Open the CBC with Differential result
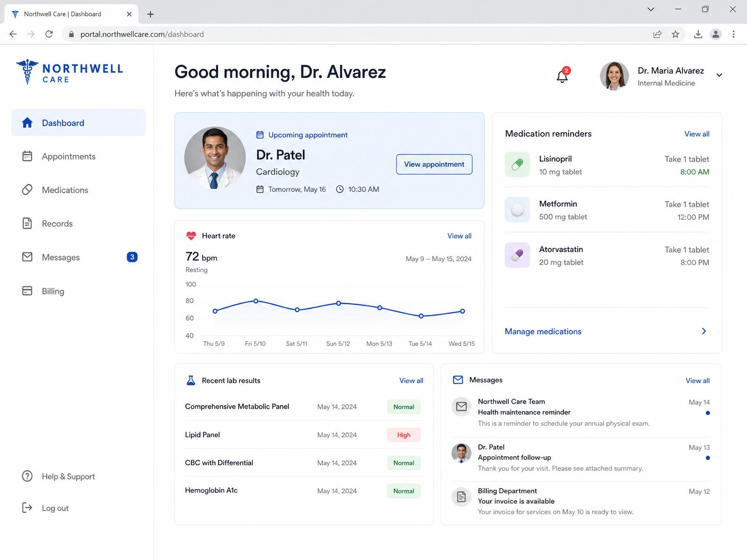This screenshot has height=560, width=747. (304, 462)
